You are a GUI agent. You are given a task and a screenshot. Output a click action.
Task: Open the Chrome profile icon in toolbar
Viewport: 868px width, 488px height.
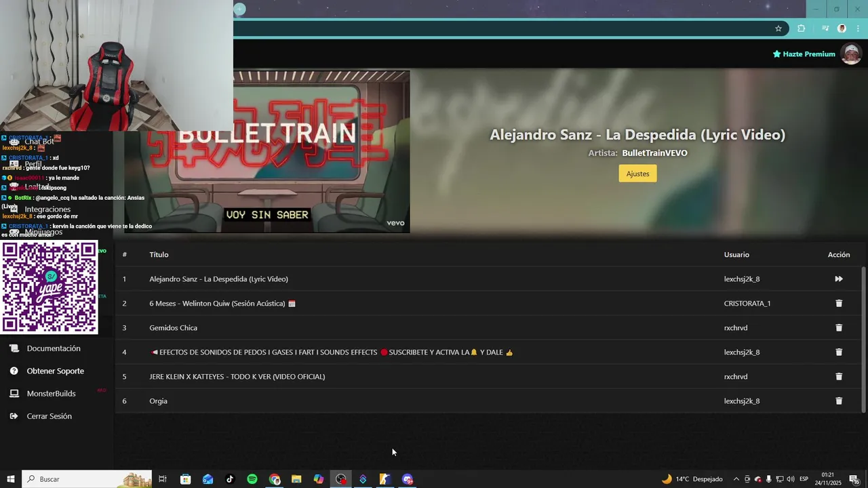(842, 28)
